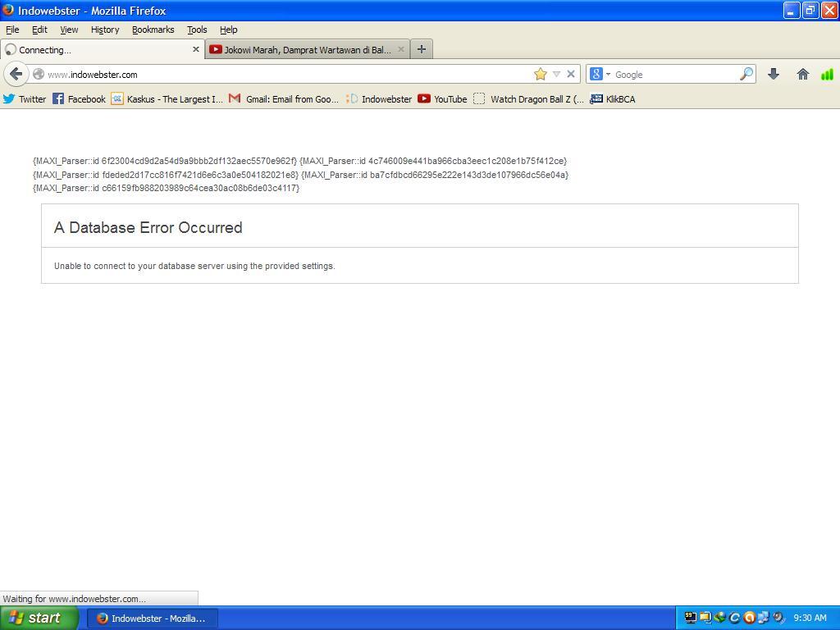840x630 pixels.
Task: Show the URL history dropdown arrow
Action: tap(557, 74)
